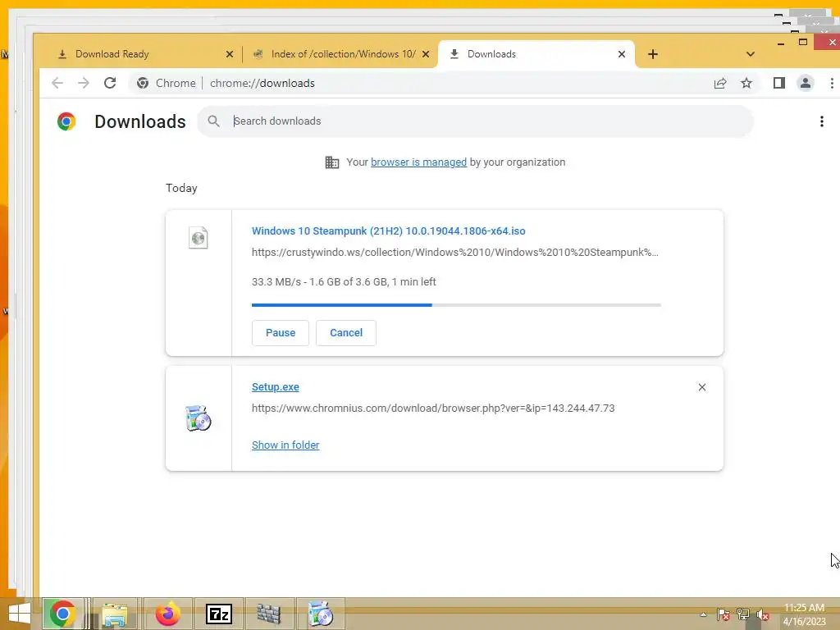The height and width of the screenshot is (630, 840).
Task: Click the Chrome logo beside Downloads heading
Action: tap(66, 121)
